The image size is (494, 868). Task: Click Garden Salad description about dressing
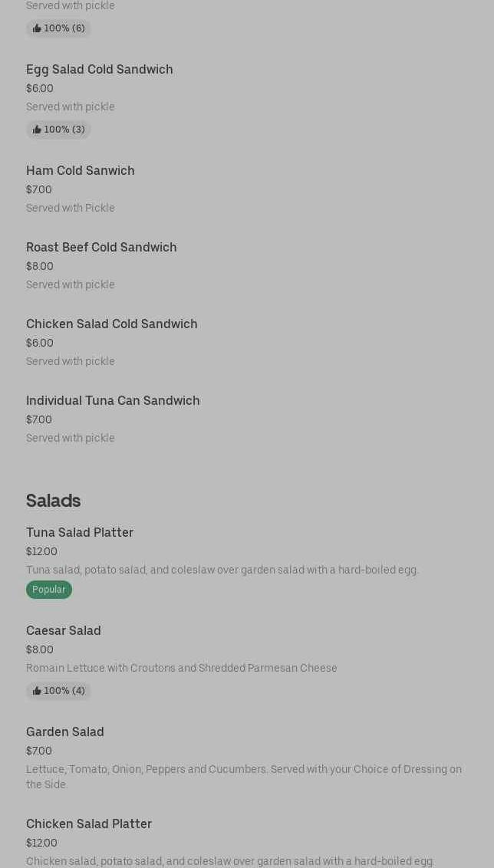click(244, 777)
